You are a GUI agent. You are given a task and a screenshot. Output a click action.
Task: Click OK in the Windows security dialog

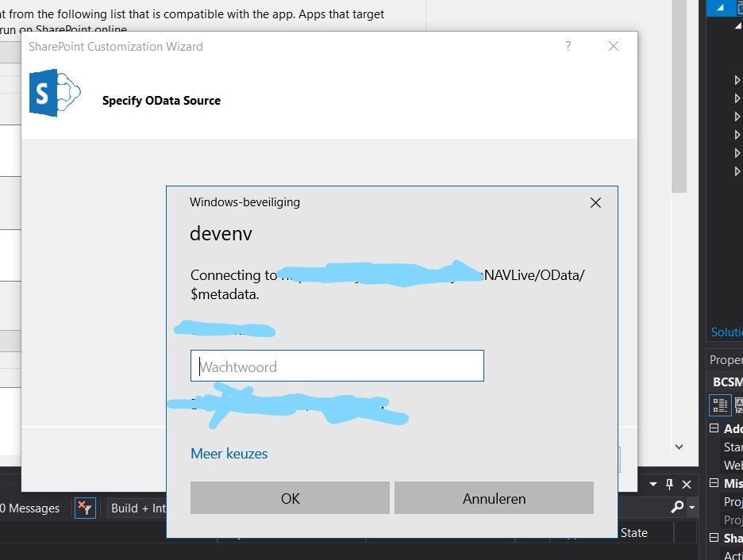(x=290, y=498)
